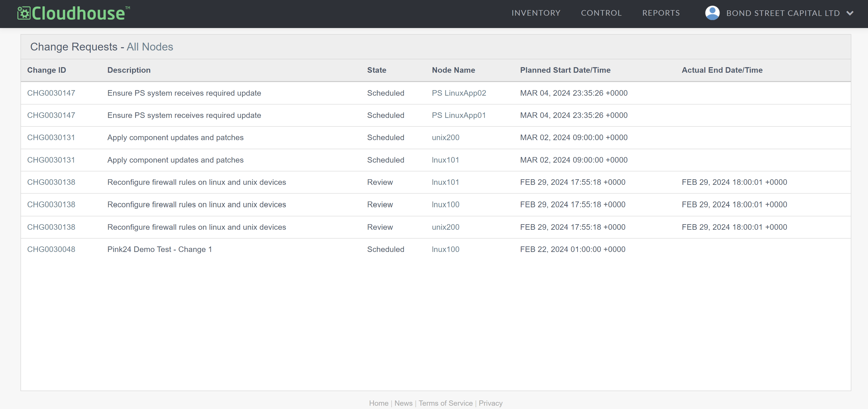
Task: Click the Node Name column header
Action: click(x=453, y=70)
